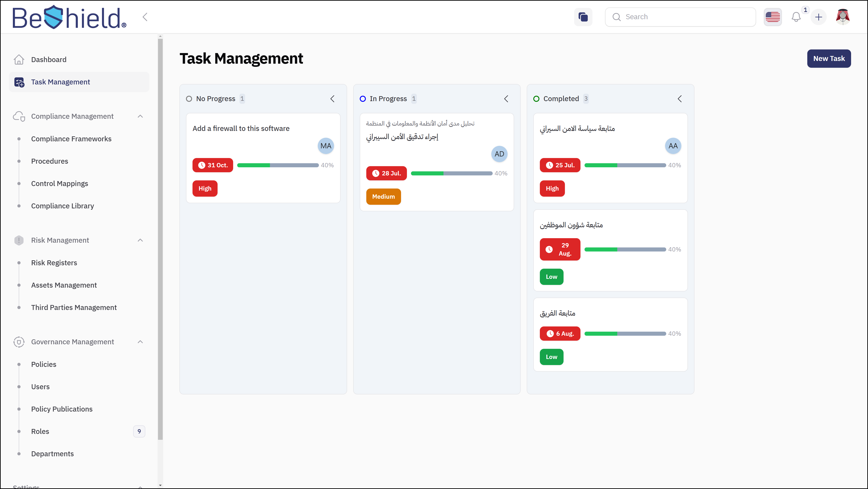
Task: Go to Control Mappings
Action: [x=59, y=184]
